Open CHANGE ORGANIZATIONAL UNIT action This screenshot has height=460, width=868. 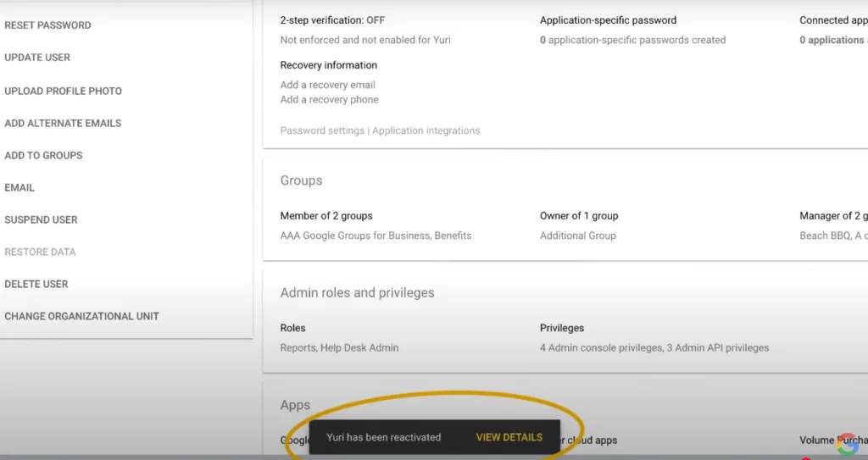[x=81, y=316]
